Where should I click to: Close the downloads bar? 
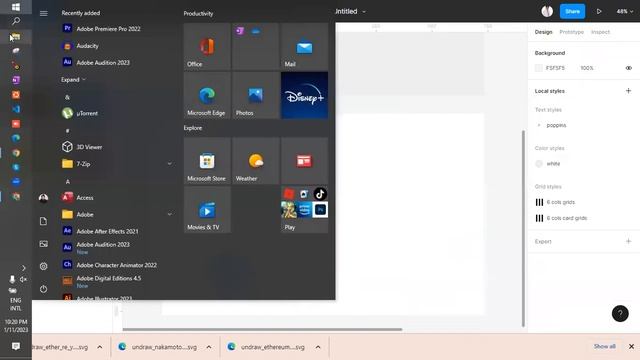[631, 347]
